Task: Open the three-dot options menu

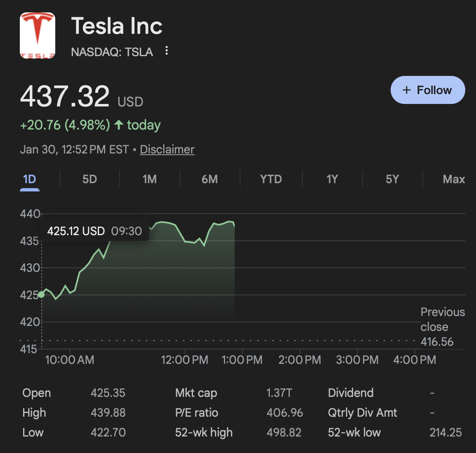Action: point(167,51)
